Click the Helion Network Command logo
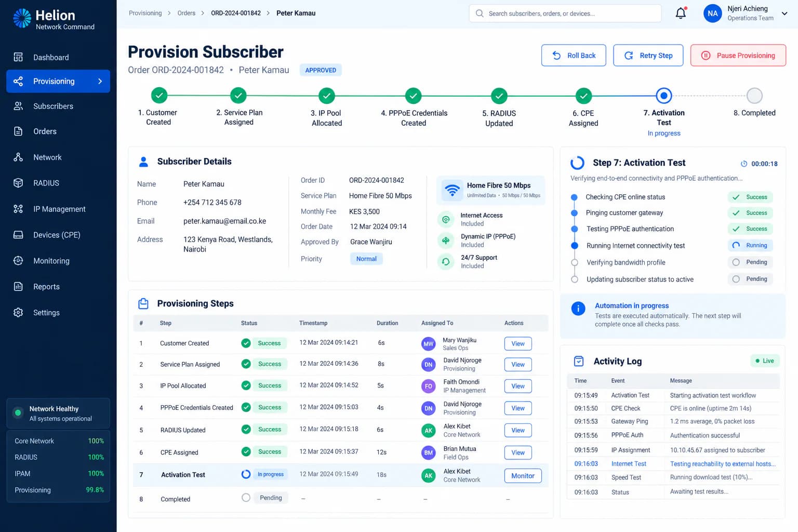 [x=54, y=19]
